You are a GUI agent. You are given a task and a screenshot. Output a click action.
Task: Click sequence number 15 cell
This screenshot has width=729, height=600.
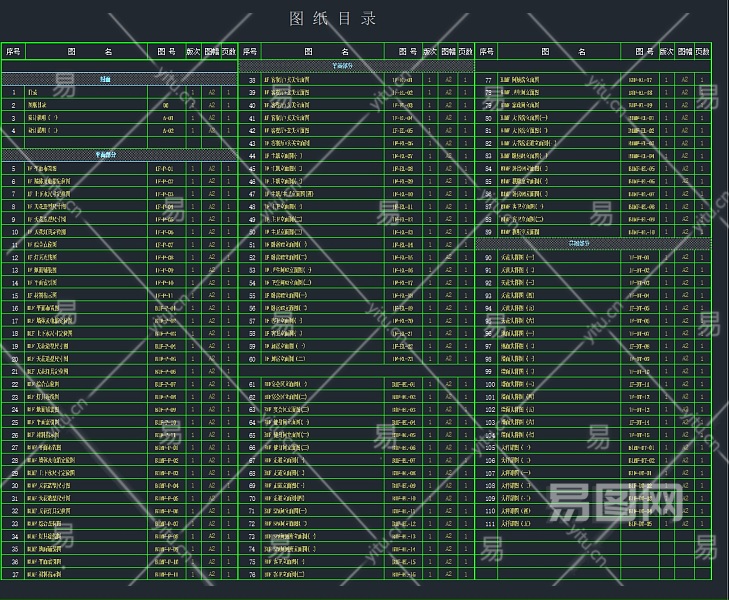[x=14, y=296]
